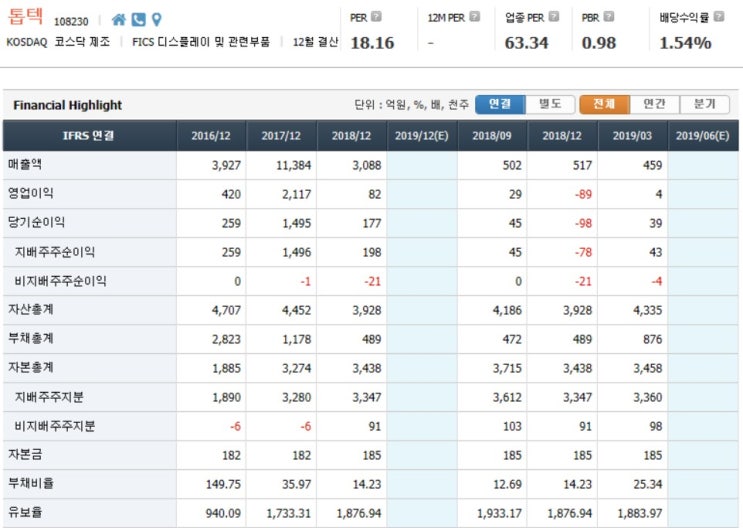Click the 업종 PER value 63.34
The height and width of the screenshot is (528, 743).
[x=526, y=43]
